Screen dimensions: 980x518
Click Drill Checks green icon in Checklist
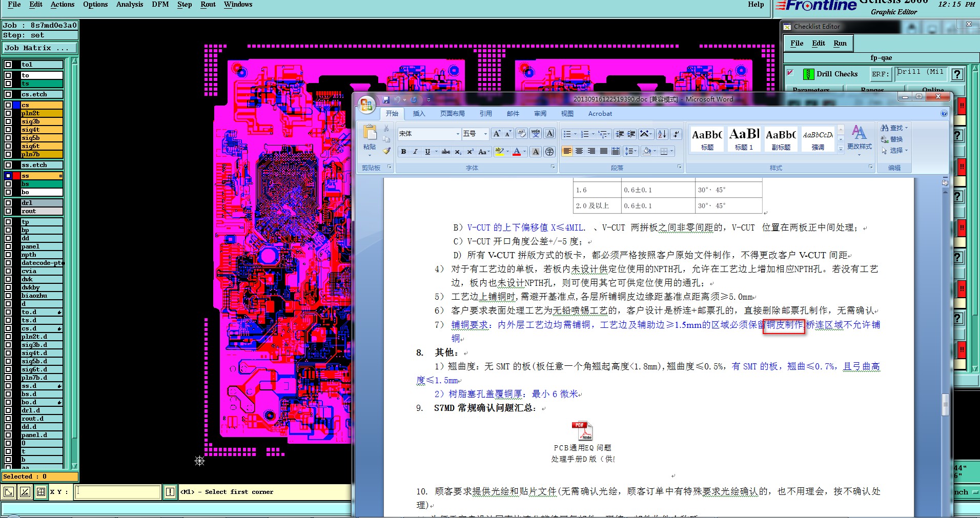coord(808,74)
